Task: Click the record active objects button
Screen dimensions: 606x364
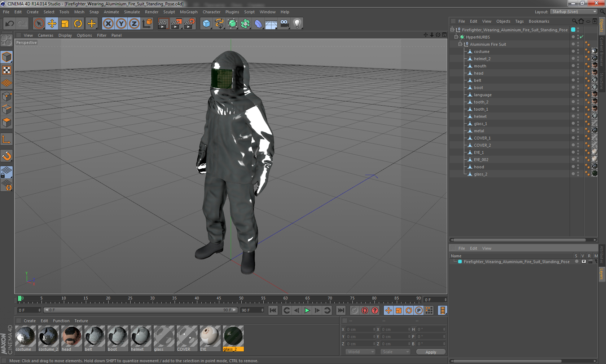Action: [x=355, y=310]
